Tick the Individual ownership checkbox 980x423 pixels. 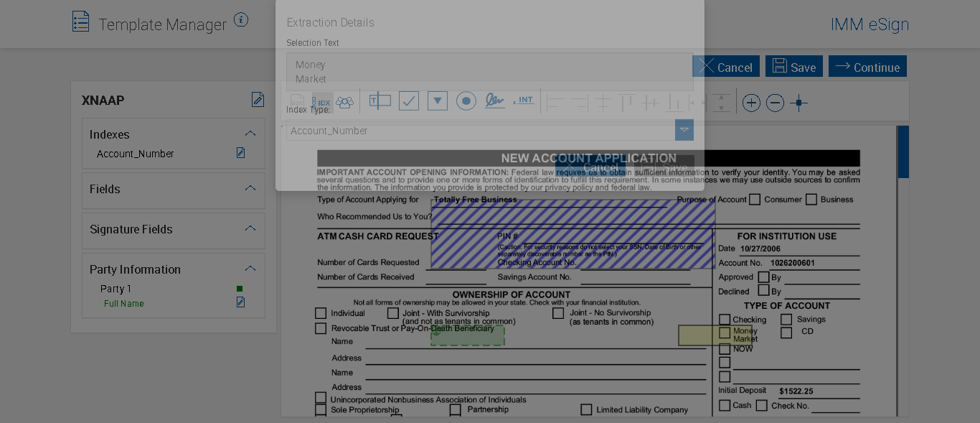(x=321, y=313)
